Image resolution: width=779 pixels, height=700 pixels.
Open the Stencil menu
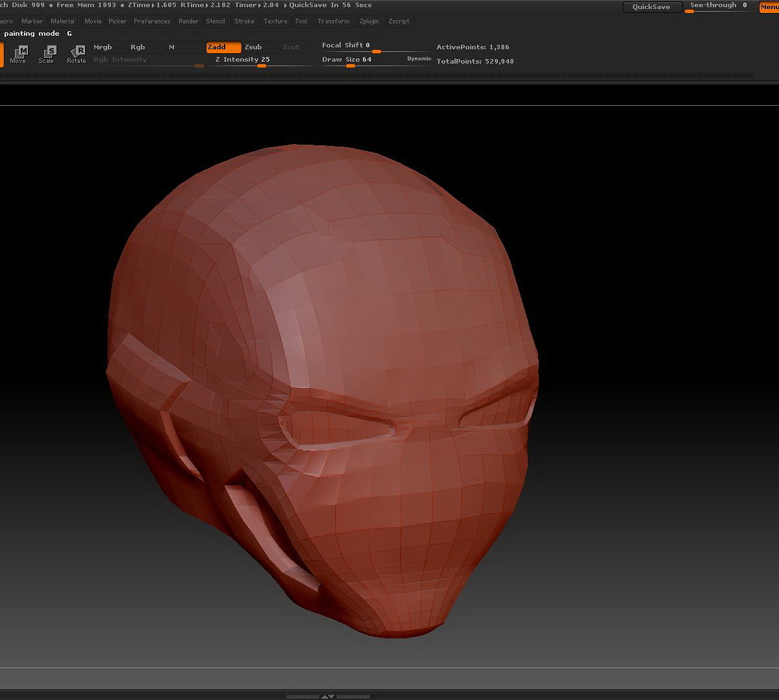tap(216, 21)
